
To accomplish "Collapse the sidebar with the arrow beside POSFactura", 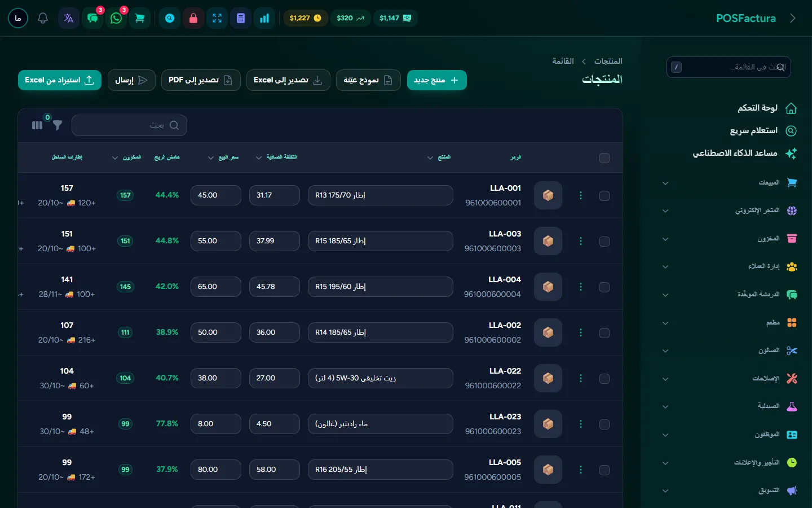I will tap(793, 18).
